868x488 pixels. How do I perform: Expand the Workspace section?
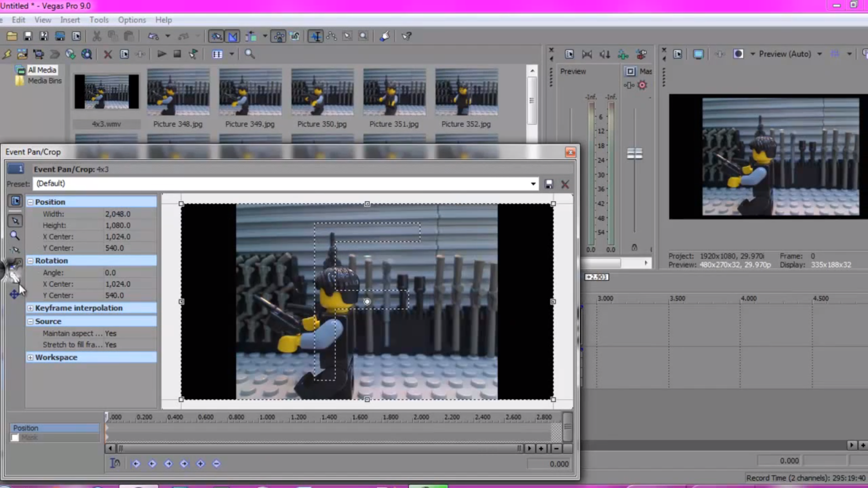(x=30, y=357)
